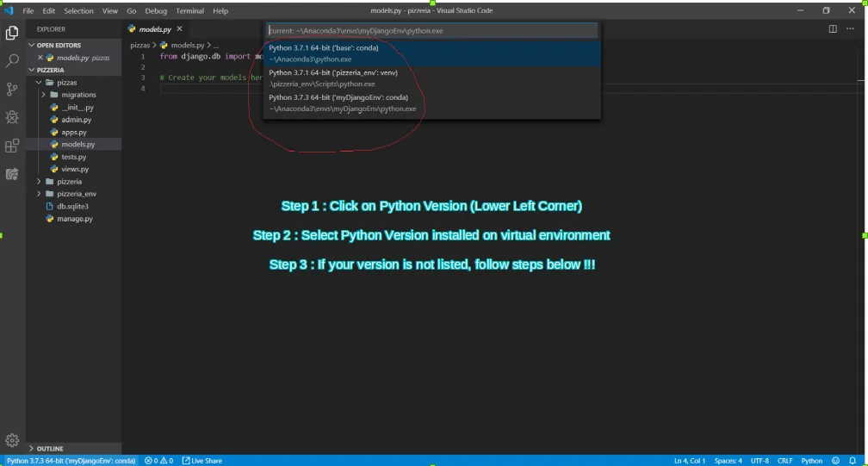The height and width of the screenshot is (466, 868).
Task: Split the editor to the right
Action: [x=833, y=28]
